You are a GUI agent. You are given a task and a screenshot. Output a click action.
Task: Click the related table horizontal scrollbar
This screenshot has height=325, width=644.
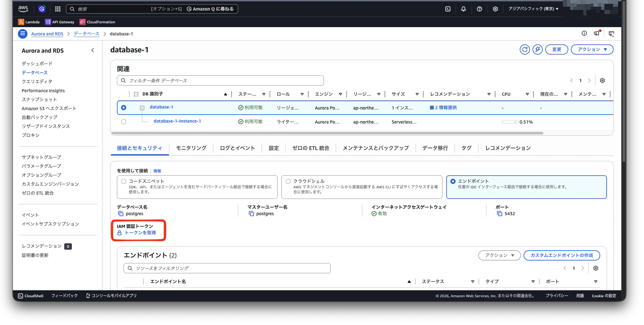[x=327, y=133]
